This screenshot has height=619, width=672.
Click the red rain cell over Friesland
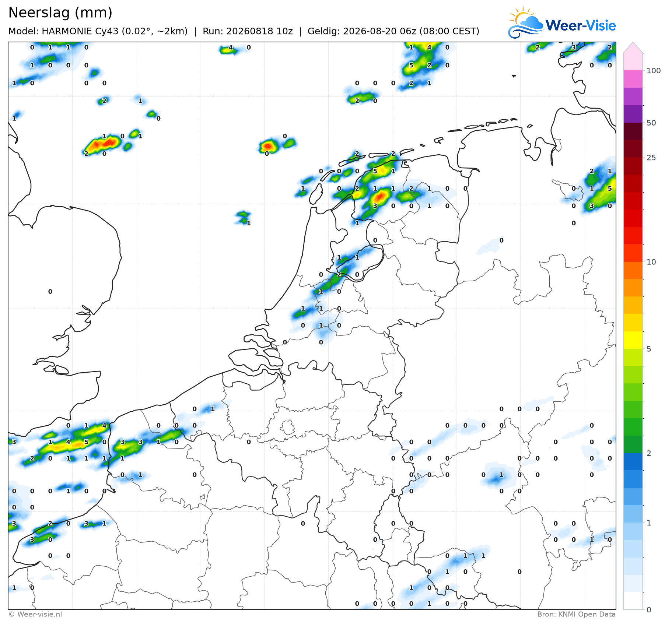click(381, 196)
